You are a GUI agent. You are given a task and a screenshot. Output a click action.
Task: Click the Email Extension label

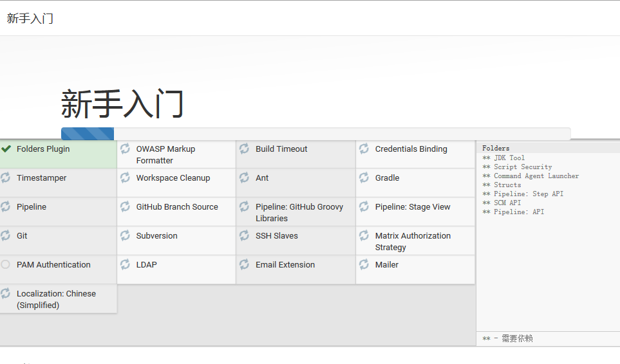pos(285,264)
